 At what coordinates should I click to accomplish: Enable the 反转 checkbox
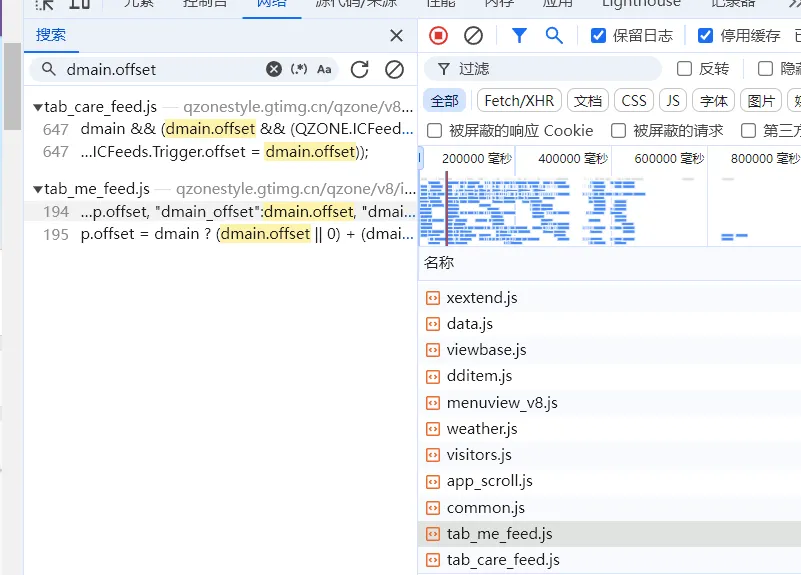coord(685,69)
